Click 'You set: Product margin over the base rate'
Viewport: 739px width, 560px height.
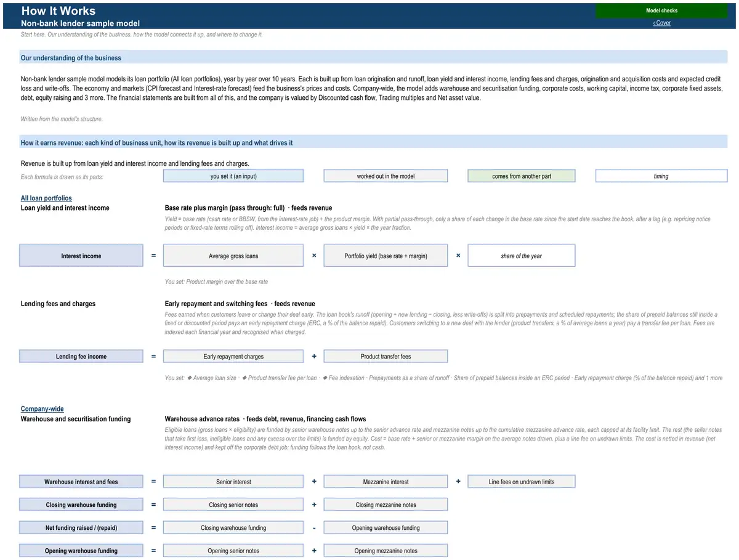(x=216, y=282)
